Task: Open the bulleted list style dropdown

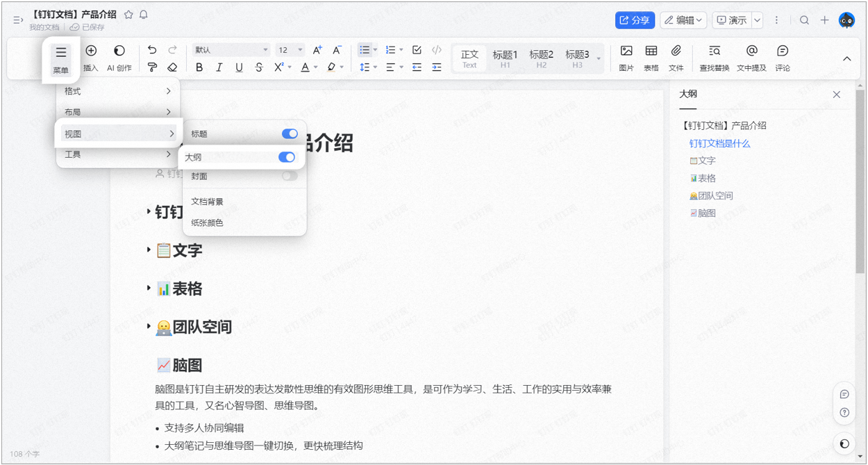Action: (375, 50)
